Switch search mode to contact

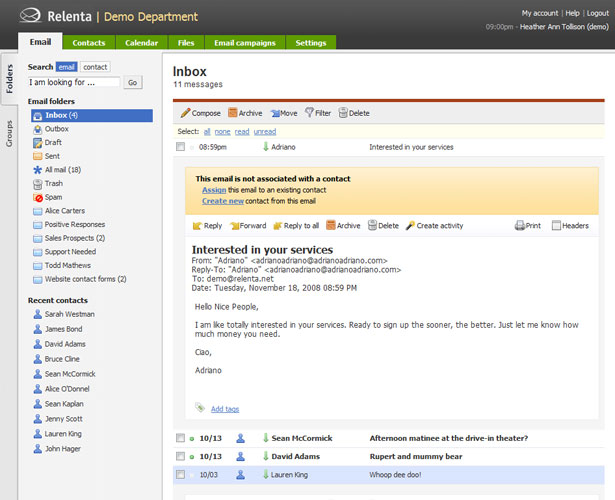pos(95,67)
